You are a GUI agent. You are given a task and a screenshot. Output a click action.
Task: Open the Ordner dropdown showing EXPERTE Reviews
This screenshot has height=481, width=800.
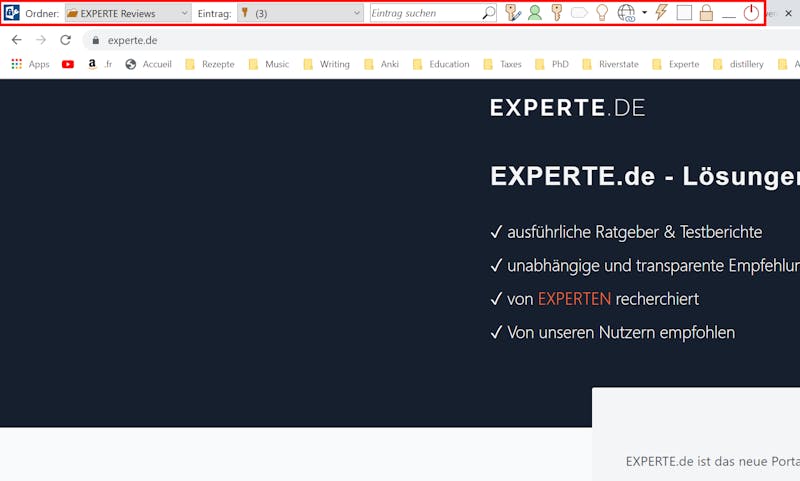(x=128, y=13)
